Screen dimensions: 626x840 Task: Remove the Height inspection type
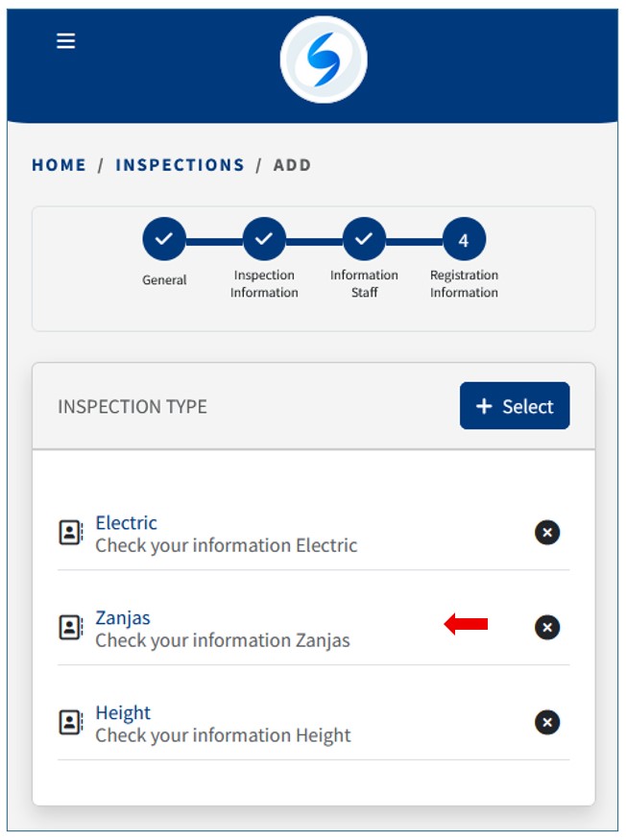point(547,722)
